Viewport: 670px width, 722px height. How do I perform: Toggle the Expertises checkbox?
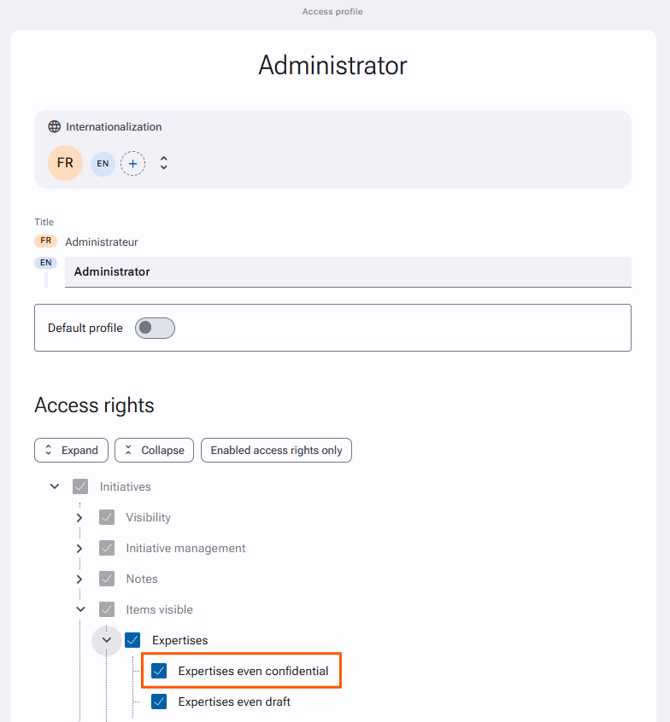(133, 640)
